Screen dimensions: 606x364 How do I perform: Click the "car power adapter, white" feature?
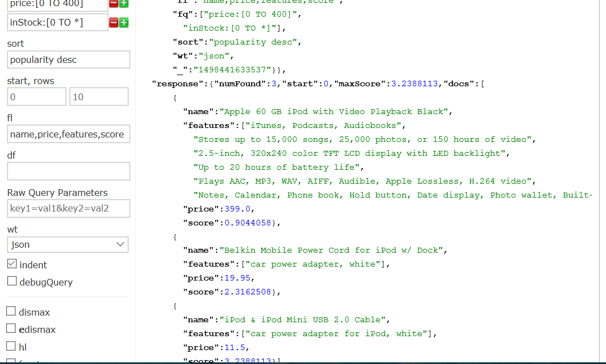pyautogui.click(x=313, y=264)
